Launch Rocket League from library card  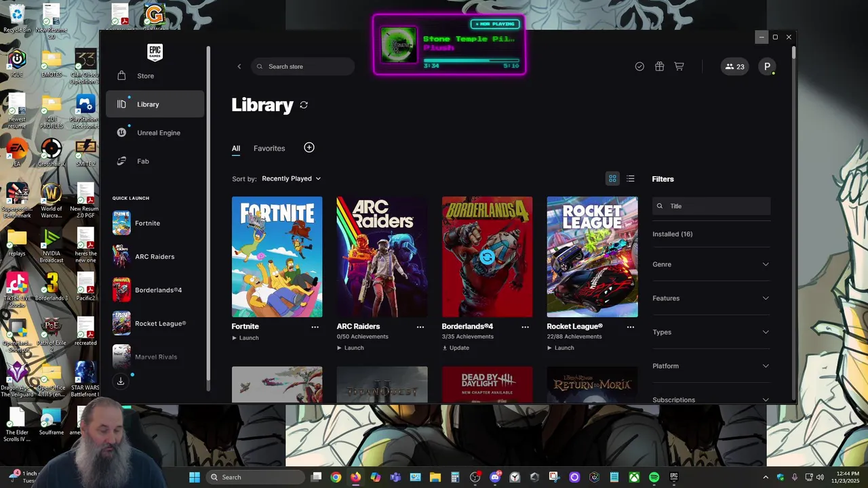[561, 348]
